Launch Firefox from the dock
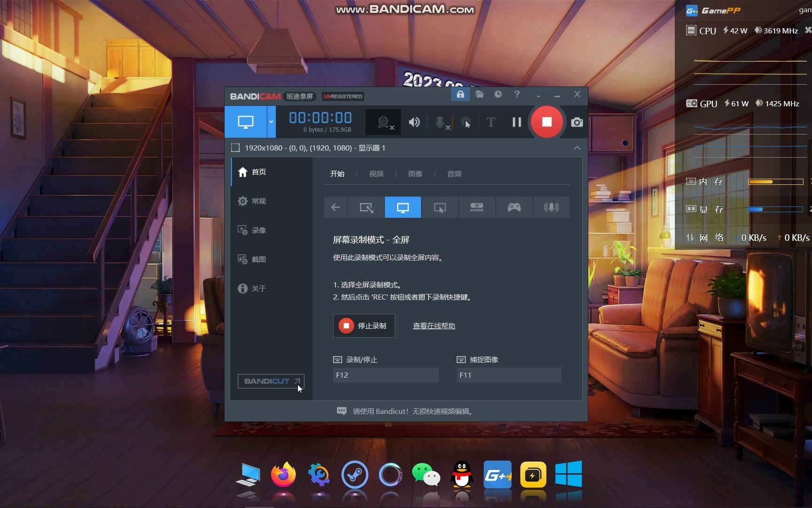Image resolution: width=812 pixels, height=508 pixels. (283, 475)
